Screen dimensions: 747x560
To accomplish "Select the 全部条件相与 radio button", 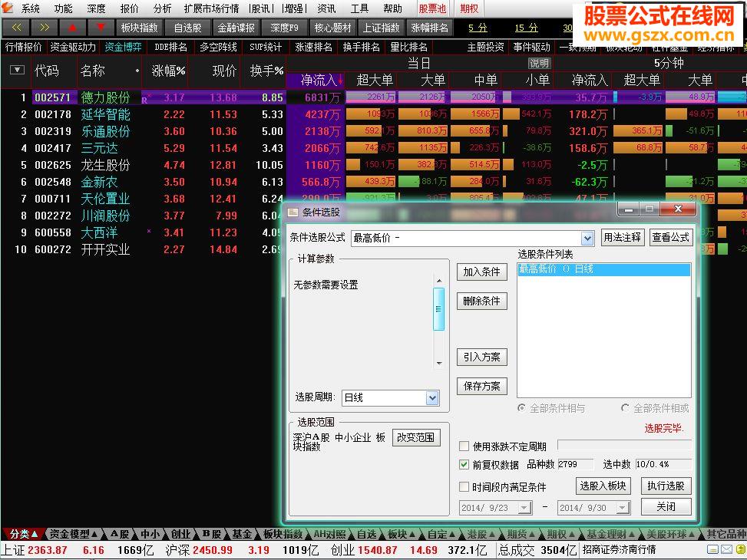I will 521,408.
